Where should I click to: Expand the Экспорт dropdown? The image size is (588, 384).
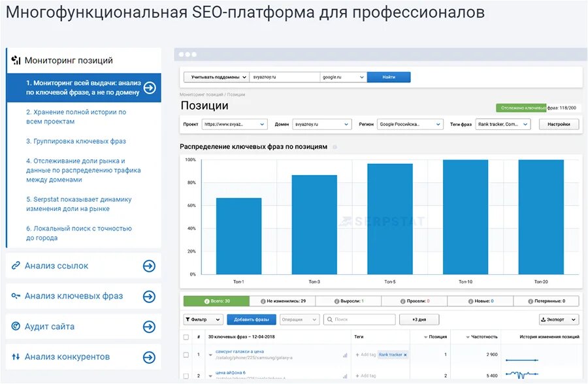[x=559, y=319]
